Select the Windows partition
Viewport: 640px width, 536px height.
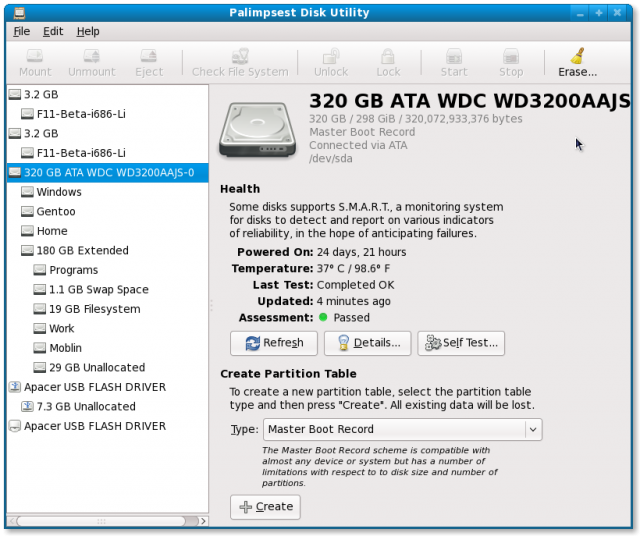108,192
